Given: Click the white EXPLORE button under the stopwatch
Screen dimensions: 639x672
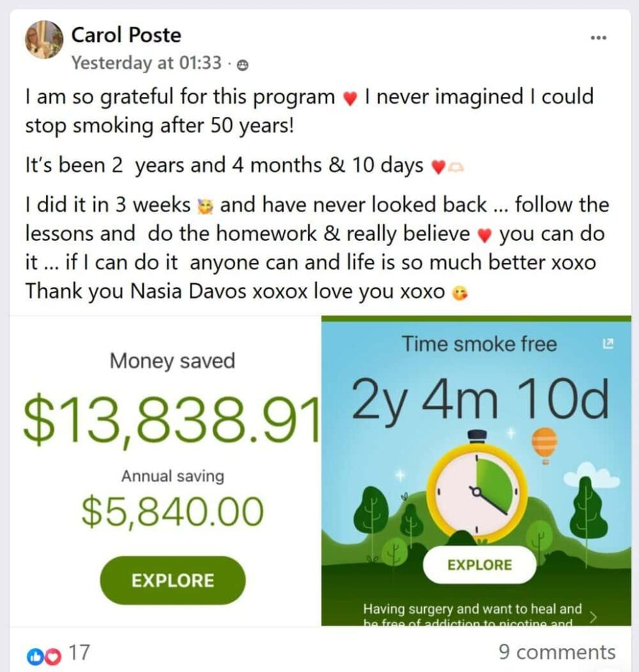Looking at the screenshot, I should [x=479, y=565].
